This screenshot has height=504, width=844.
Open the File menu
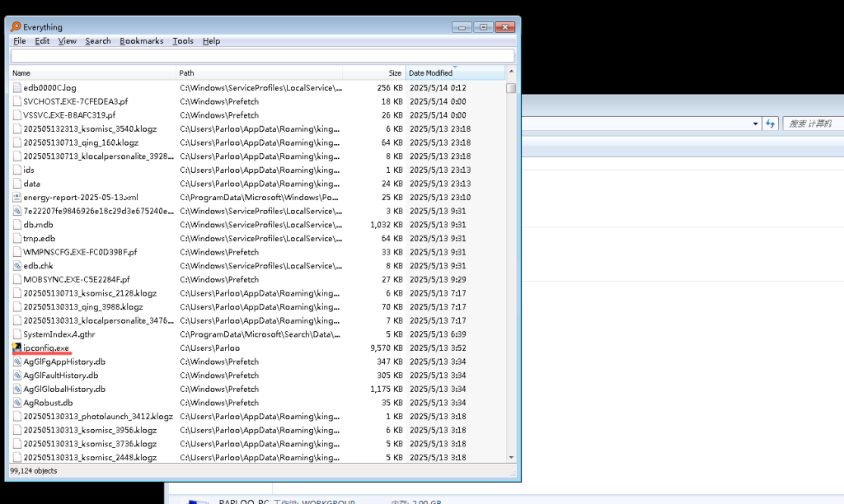pos(19,41)
